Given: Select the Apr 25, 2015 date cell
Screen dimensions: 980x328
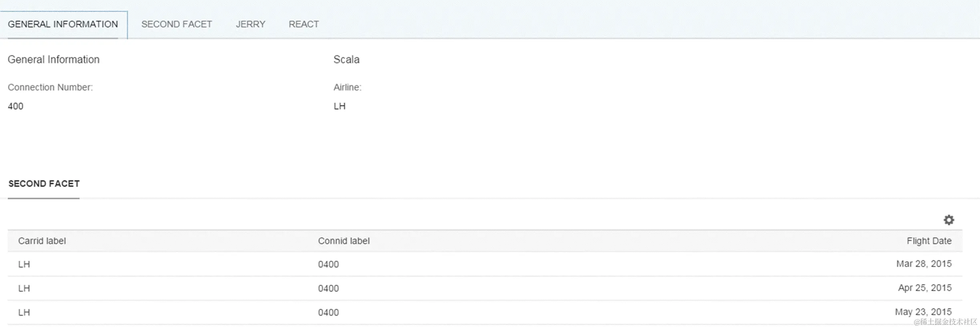Looking at the screenshot, I should click(925, 288).
